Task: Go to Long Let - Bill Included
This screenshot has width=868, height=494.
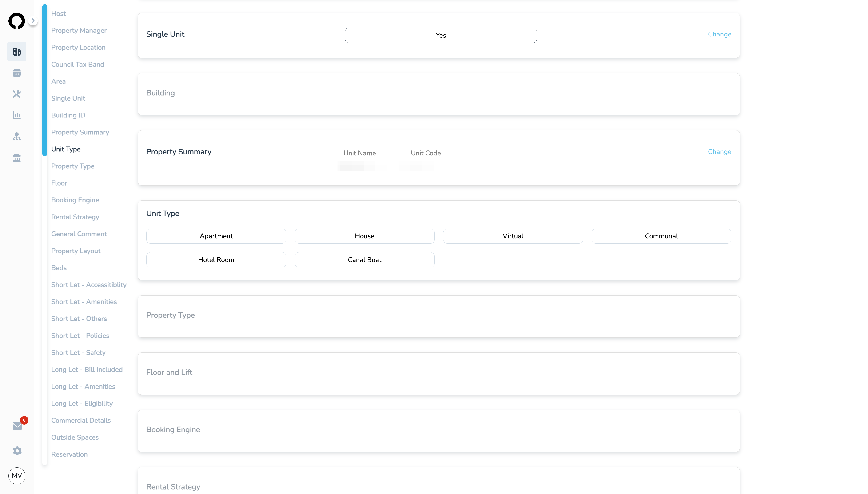Action: (87, 370)
